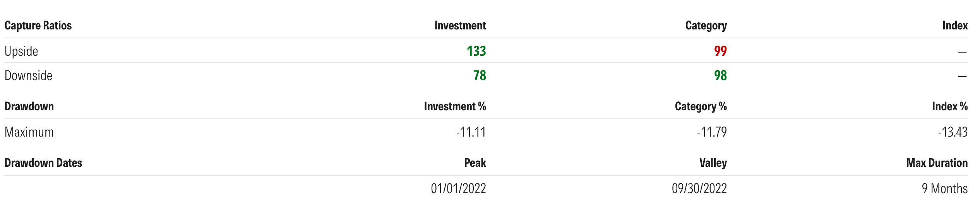Viewport: 980px width, 202px height.
Task: Click the Downside investment value 78
Action: pos(480,75)
